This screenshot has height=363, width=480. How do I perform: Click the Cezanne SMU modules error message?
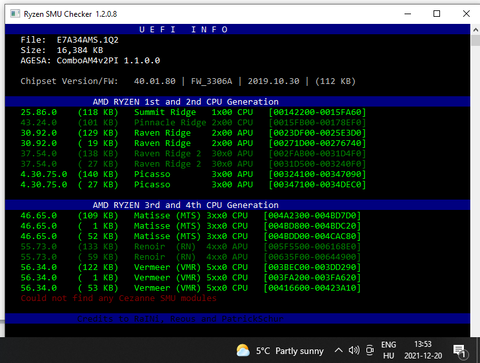coord(118,298)
